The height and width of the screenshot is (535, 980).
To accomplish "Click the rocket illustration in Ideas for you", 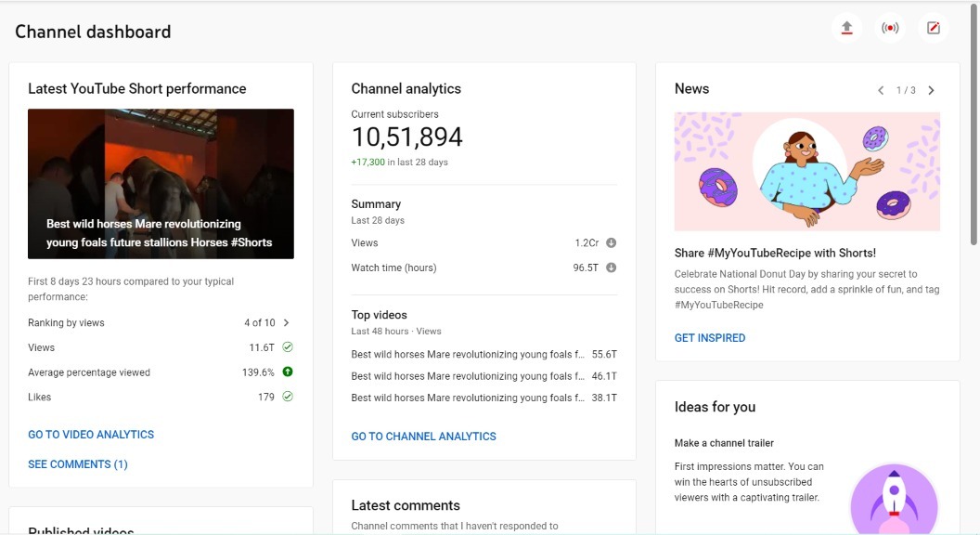I will pos(894,500).
